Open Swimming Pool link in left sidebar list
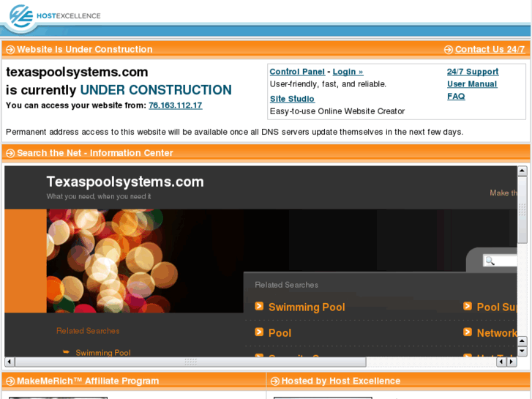532x399 pixels. click(103, 352)
